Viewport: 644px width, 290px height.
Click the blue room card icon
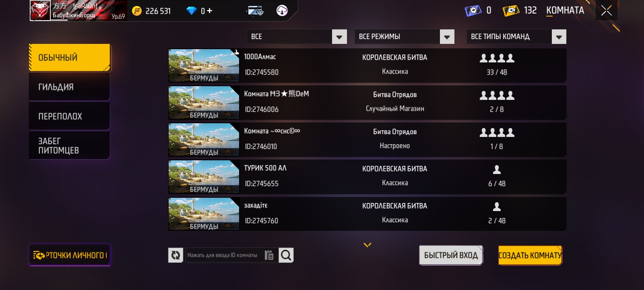pyautogui.click(x=473, y=10)
